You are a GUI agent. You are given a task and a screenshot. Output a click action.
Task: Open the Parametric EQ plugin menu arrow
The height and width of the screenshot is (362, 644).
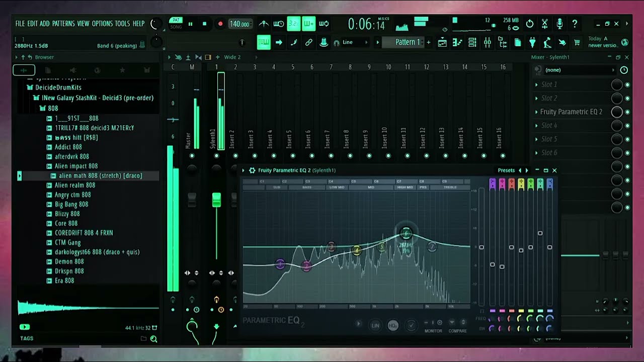pyautogui.click(x=244, y=170)
